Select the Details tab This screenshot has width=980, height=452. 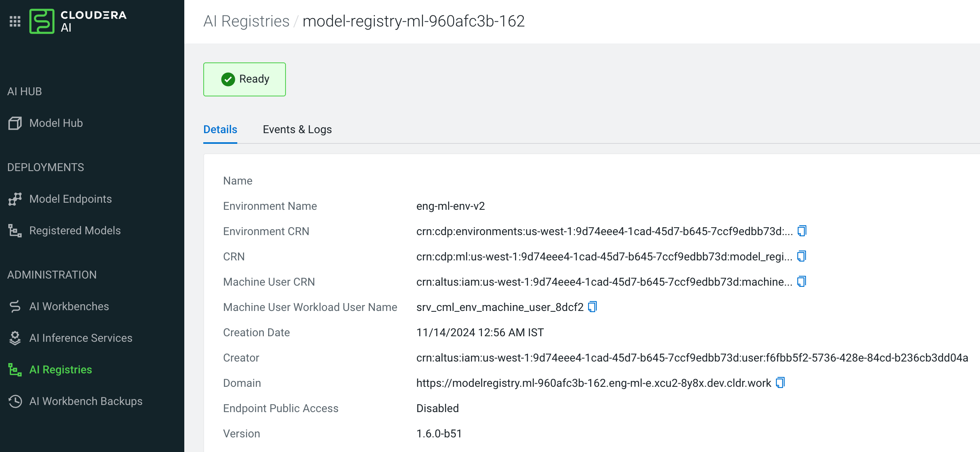220,130
